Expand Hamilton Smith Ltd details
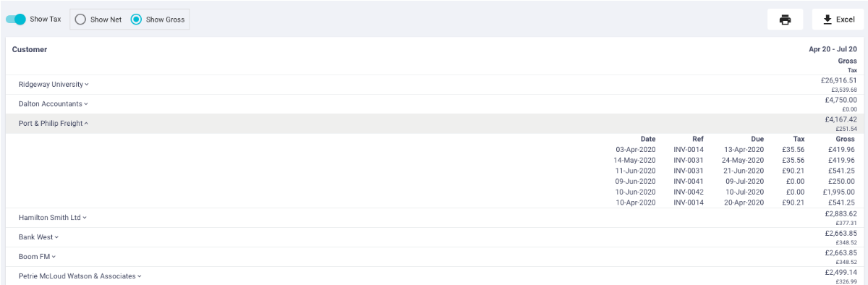The width and height of the screenshot is (868, 285). (53, 217)
